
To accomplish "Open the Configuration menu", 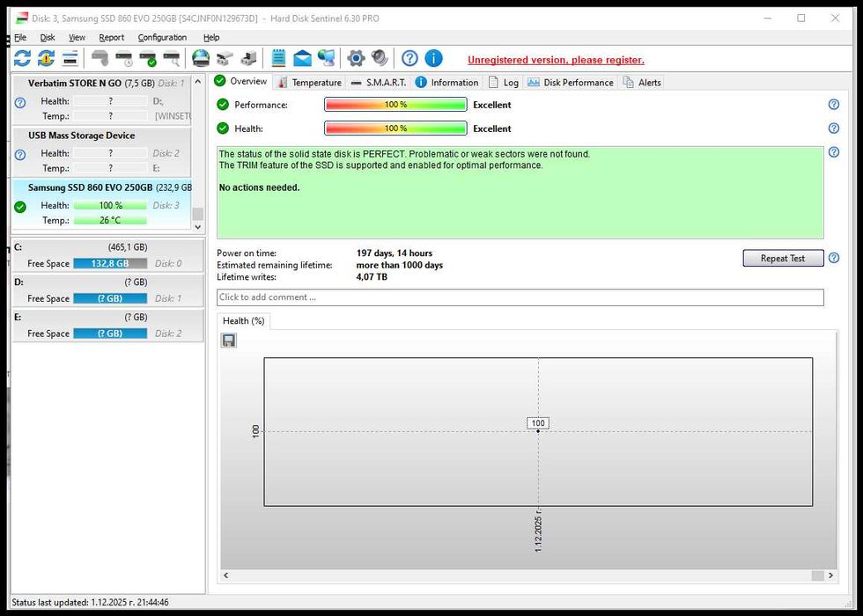I will pyautogui.click(x=162, y=37).
